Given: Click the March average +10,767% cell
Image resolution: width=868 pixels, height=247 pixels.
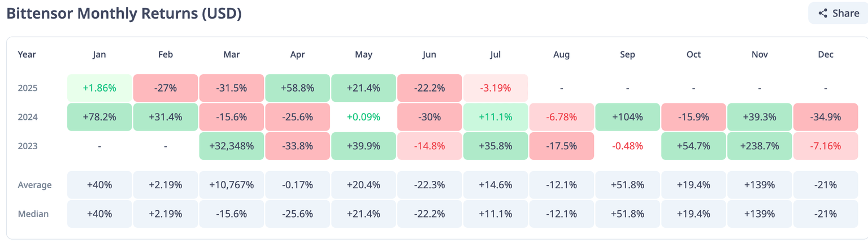Looking at the screenshot, I should (231, 185).
